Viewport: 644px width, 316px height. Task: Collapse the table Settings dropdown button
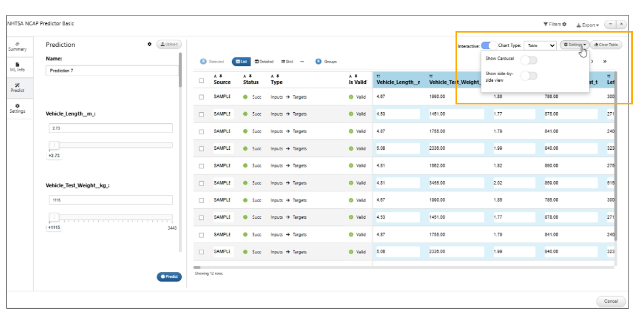pos(574,45)
